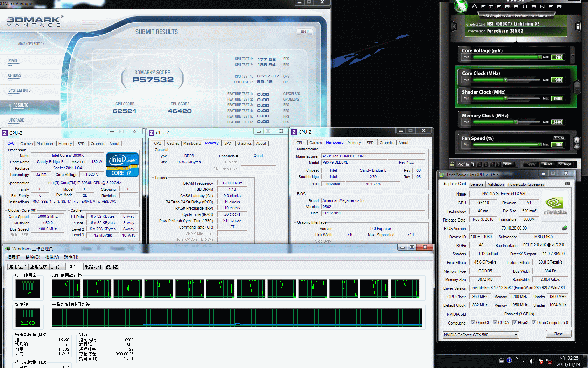Screen dimensions: 588x368
Task: Show hidden tray icons arrow
Action: coord(524,361)
